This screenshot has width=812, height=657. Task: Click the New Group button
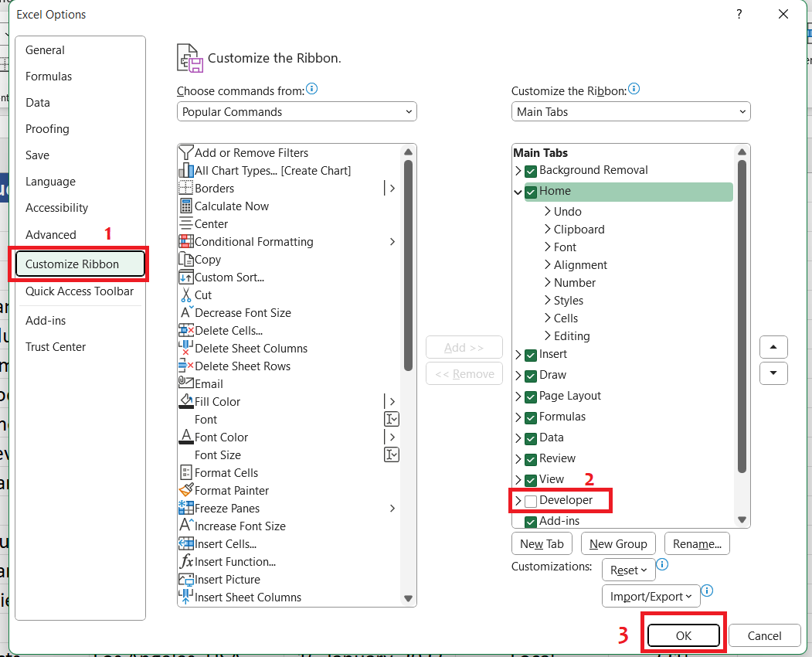tap(618, 543)
